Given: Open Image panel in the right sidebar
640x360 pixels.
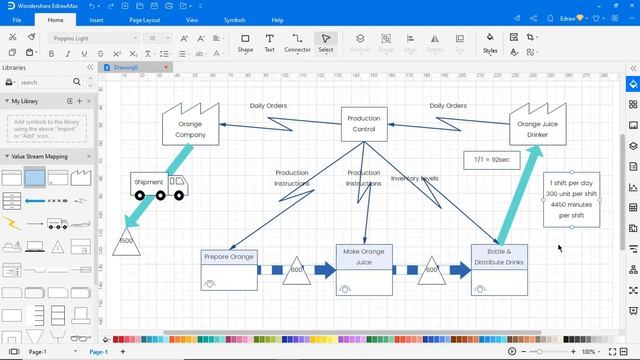Looking at the screenshot, I should (x=633, y=125).
